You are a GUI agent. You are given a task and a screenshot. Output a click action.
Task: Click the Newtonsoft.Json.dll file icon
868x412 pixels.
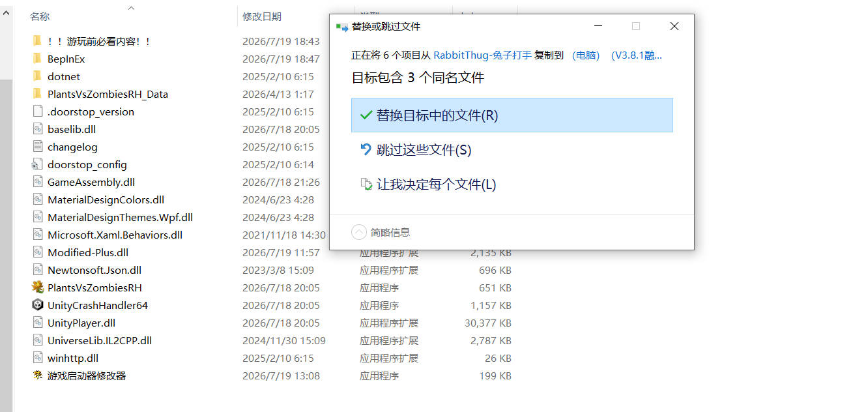[37, 270]
